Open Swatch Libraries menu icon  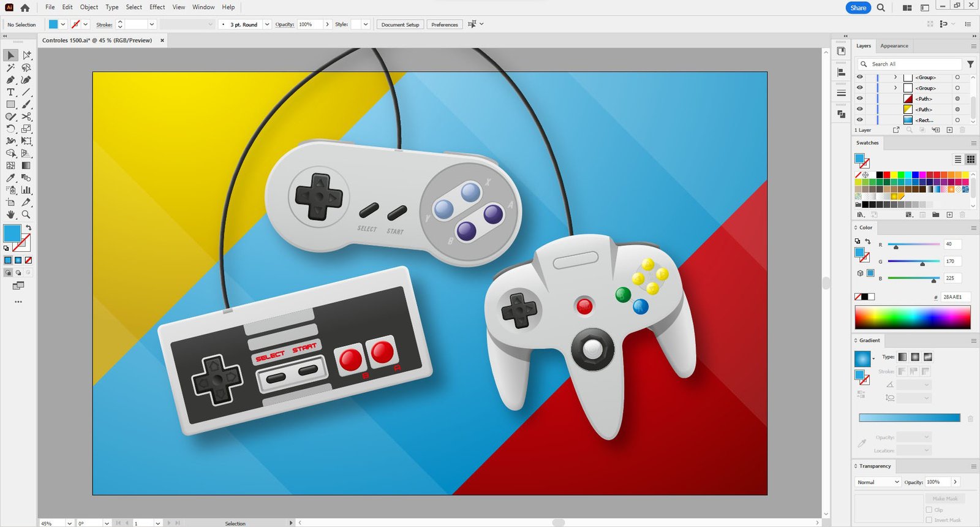[x=861, y=214]
